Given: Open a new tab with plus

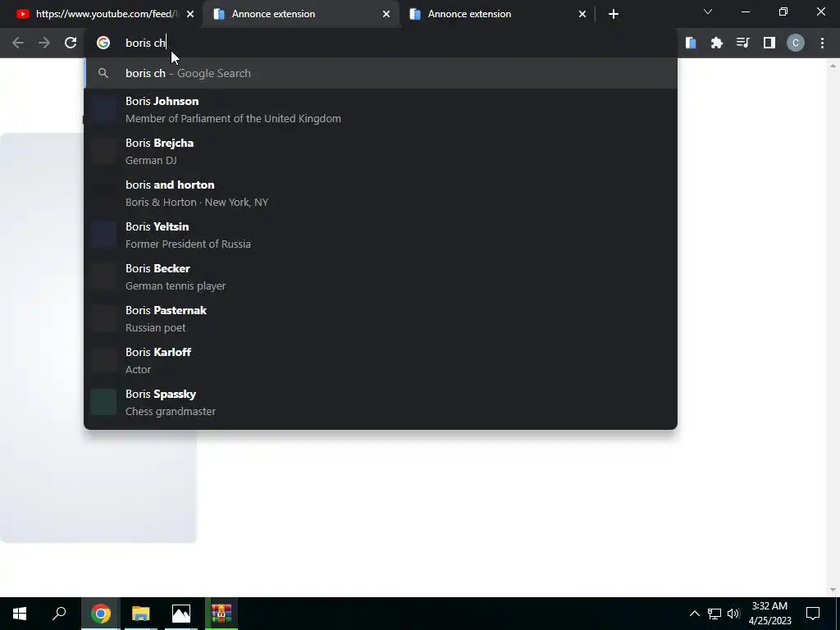Looking at the screenshot, I should pyautogui.click(x=614, y=14).
